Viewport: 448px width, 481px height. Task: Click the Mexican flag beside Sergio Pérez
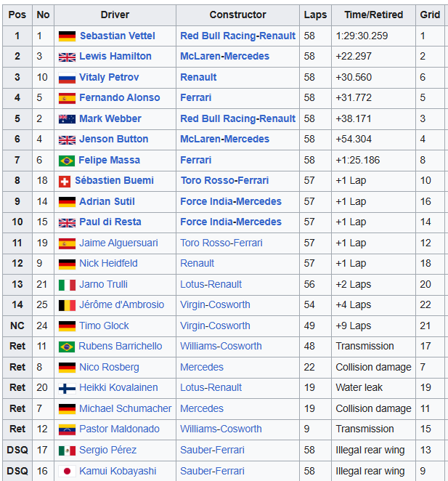(67, 450)
